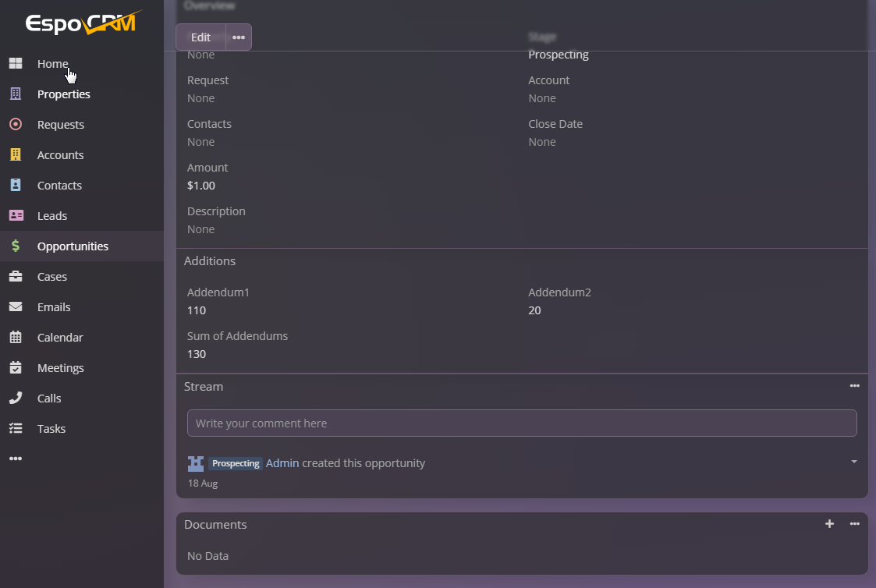Click the Cases briefcase icon
This screenshot has height=588, width=876.
tap(16, 276)
